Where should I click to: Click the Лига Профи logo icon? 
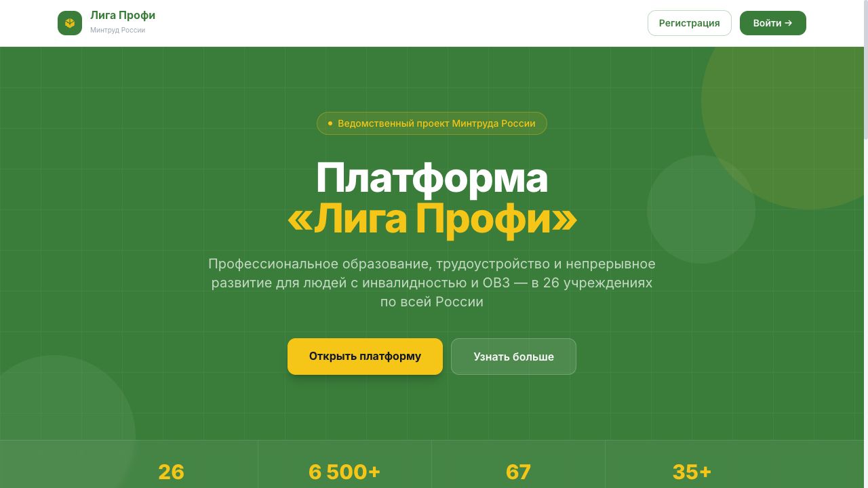pos(70,23)
